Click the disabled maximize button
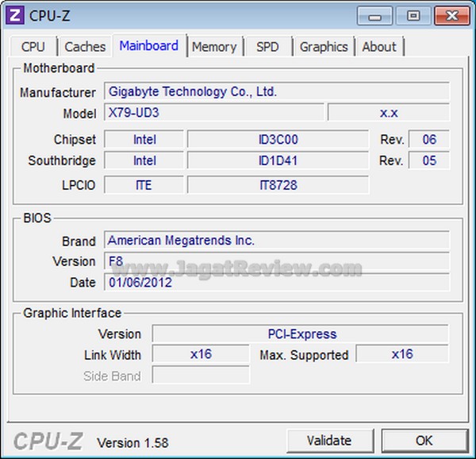The width and height of the screenshot is (476, 459). [x=413, y=16]
